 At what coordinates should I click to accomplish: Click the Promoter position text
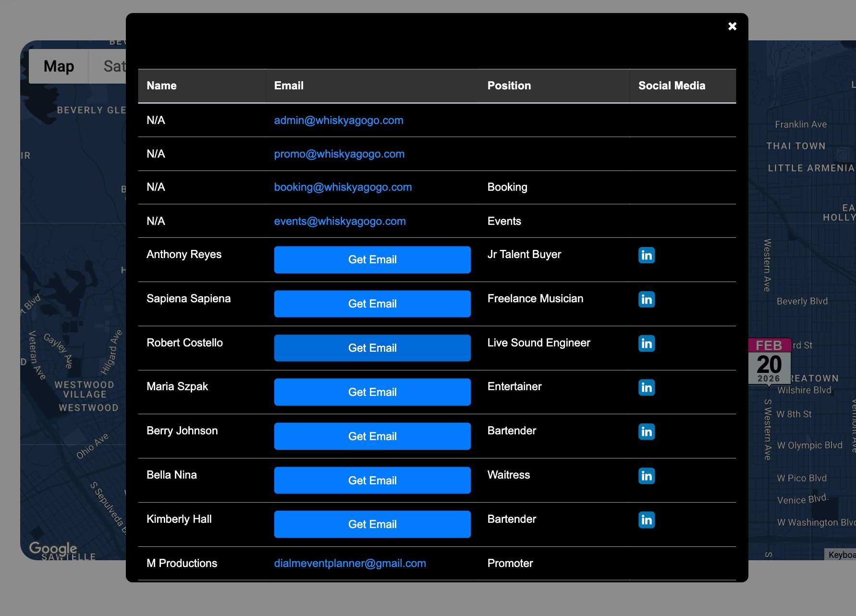click(510, 563)
